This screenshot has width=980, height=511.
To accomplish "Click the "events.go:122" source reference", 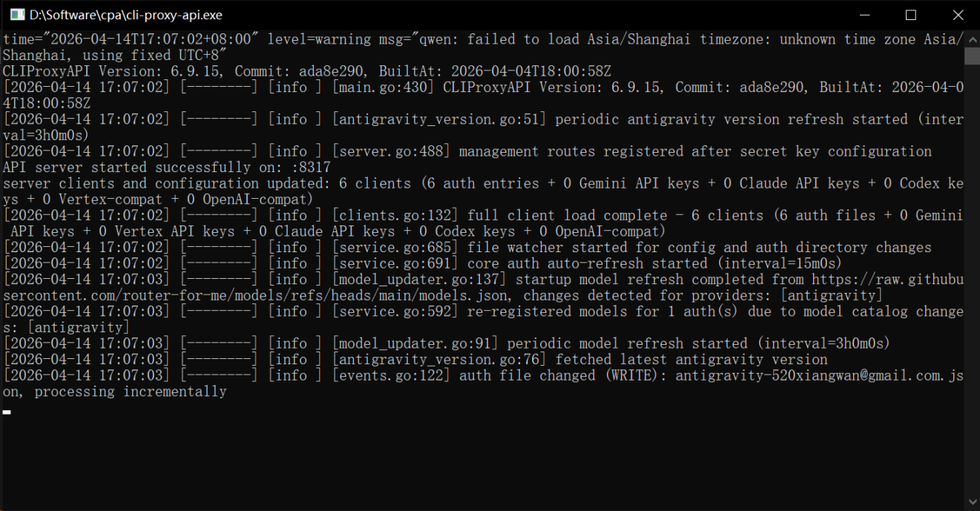I will (x=391, y=376).
